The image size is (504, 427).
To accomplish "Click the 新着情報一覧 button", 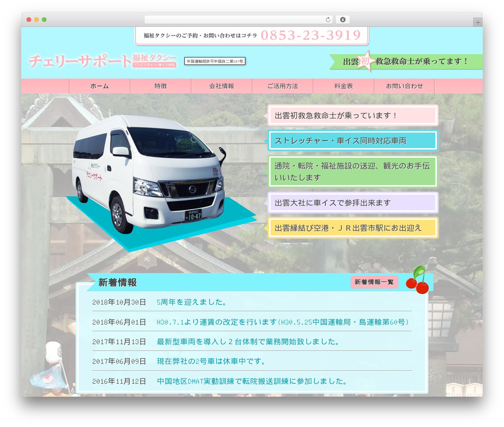I will click(374, 282).
